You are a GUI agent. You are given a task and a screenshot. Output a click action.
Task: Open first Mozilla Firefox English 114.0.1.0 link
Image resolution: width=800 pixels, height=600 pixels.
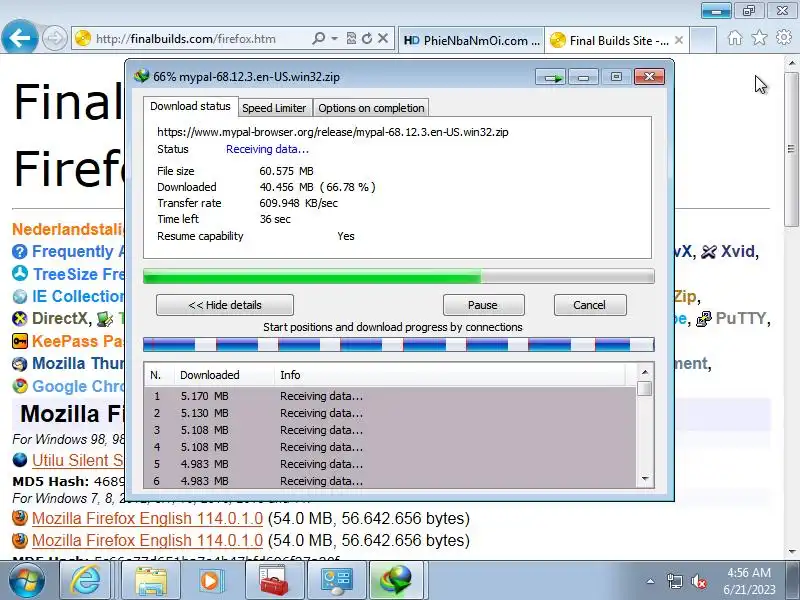point(147,518)
